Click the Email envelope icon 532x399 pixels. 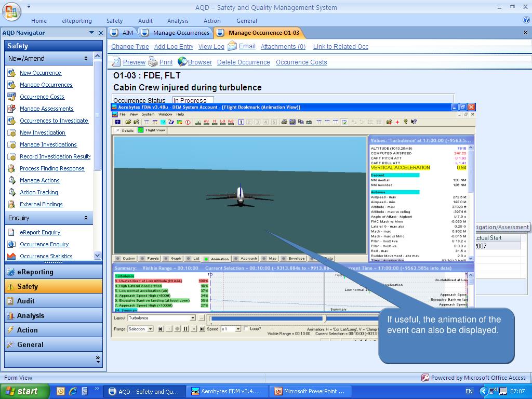click(232, 46)
